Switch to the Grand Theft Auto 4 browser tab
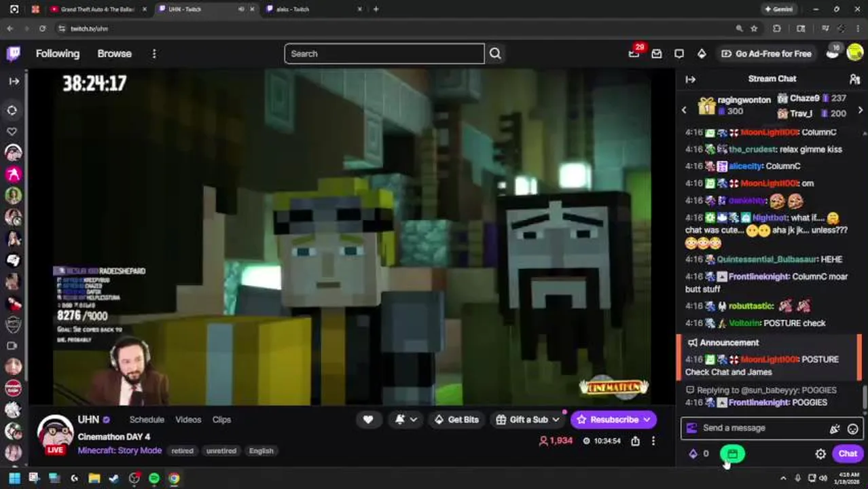This screenshot has height=489, width=868. click(97, 10)
